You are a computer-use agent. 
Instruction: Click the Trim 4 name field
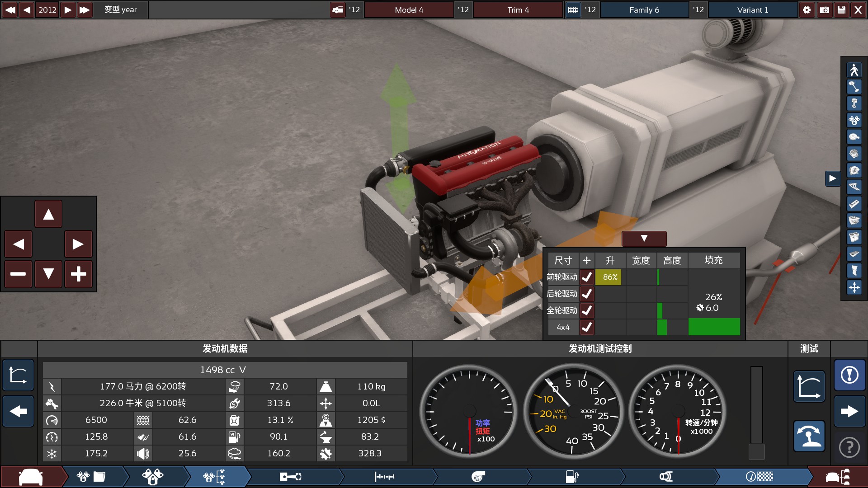coord(518,9)
